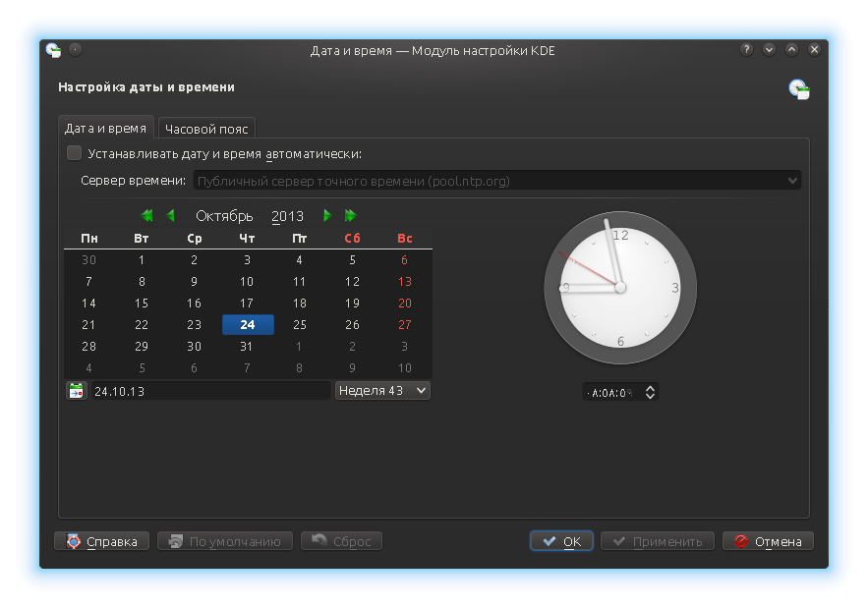Select October 31 in calendar

247,347
